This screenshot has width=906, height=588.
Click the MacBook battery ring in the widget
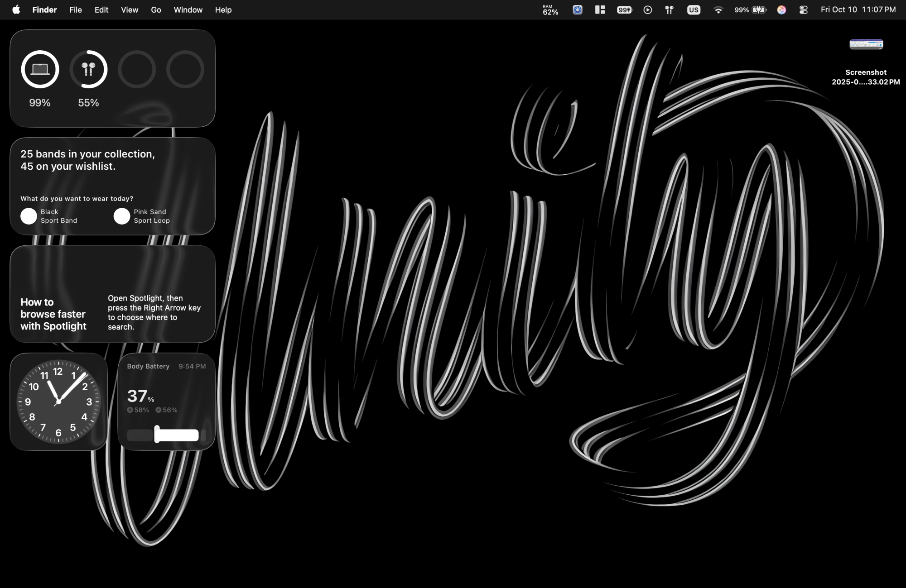(40, 69)
